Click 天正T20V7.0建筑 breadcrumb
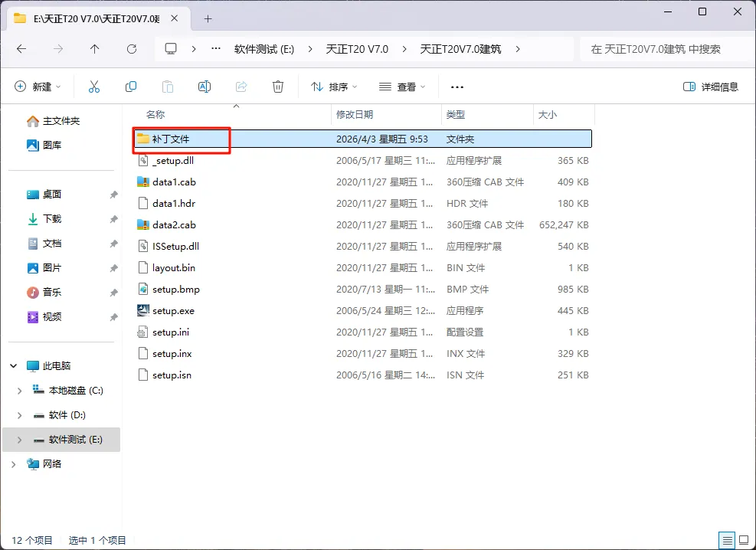Viewport: 756px width, 550px height. 460,49
